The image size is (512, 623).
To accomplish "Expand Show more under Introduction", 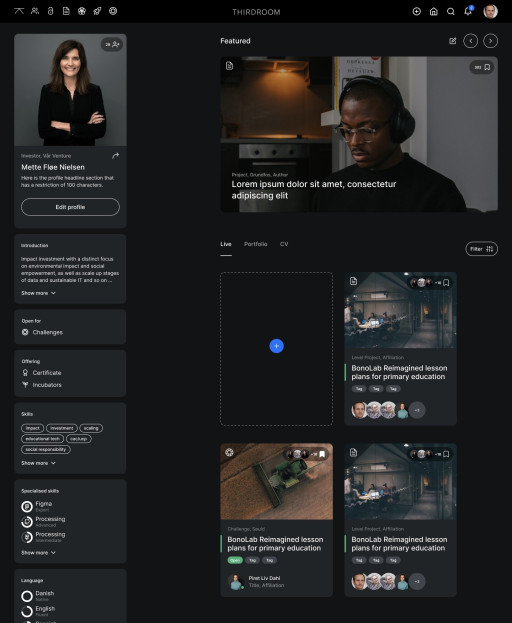I will click(38, 293).
